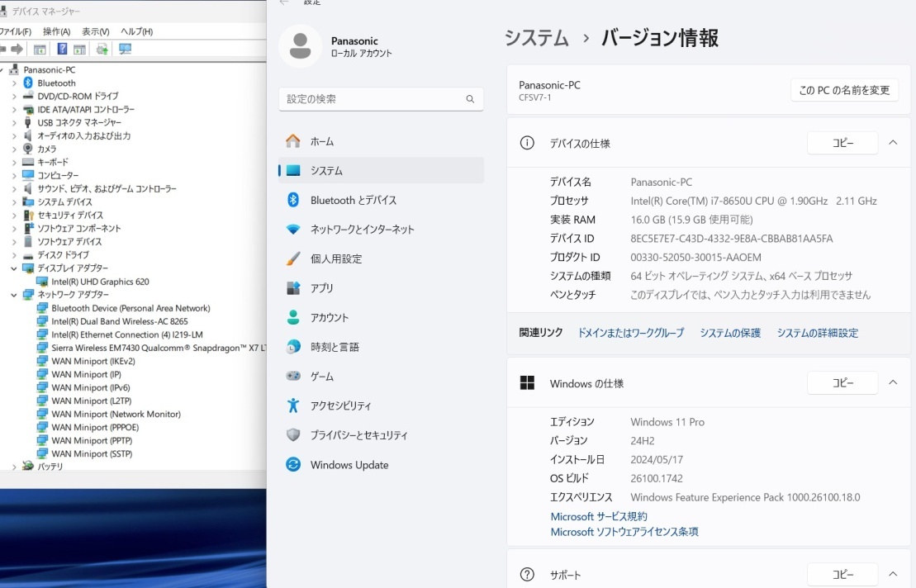This screenshot has height=588, width=916.
Task: Open the 表示(V) menu
Action: pyautogui.click(x=95, y=31)
